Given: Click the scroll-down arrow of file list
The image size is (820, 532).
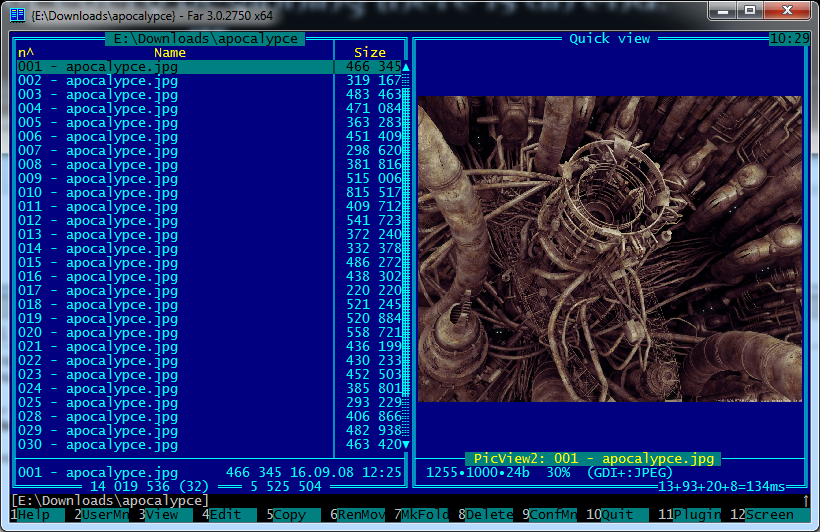Looking at the screenshot, I should coord(405,444).
